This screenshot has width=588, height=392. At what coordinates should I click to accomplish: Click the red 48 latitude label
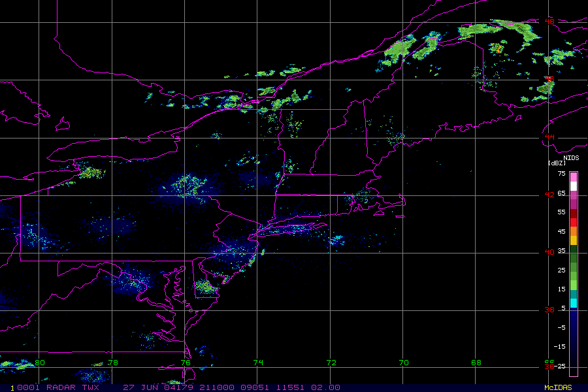coord(549,22)
